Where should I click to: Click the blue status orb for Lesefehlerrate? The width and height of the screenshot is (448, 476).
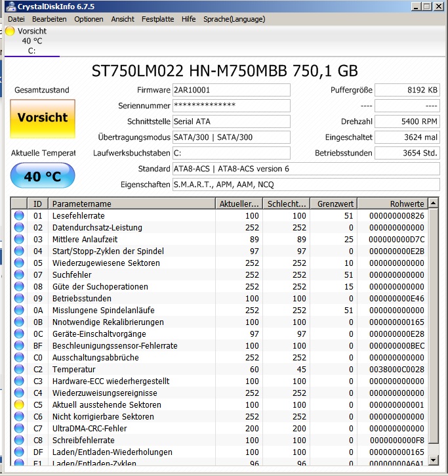(x=19, y=215)
